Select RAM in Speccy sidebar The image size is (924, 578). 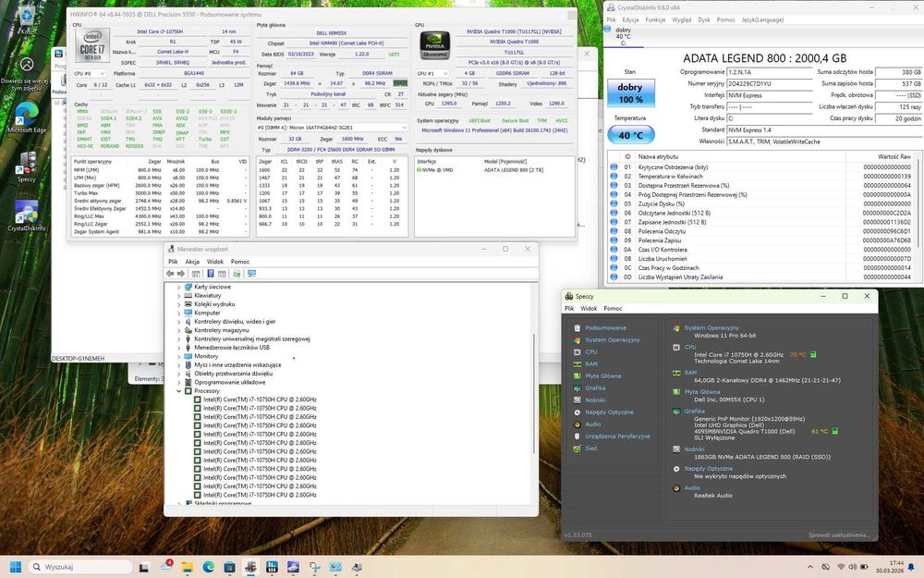pos(591,363)
